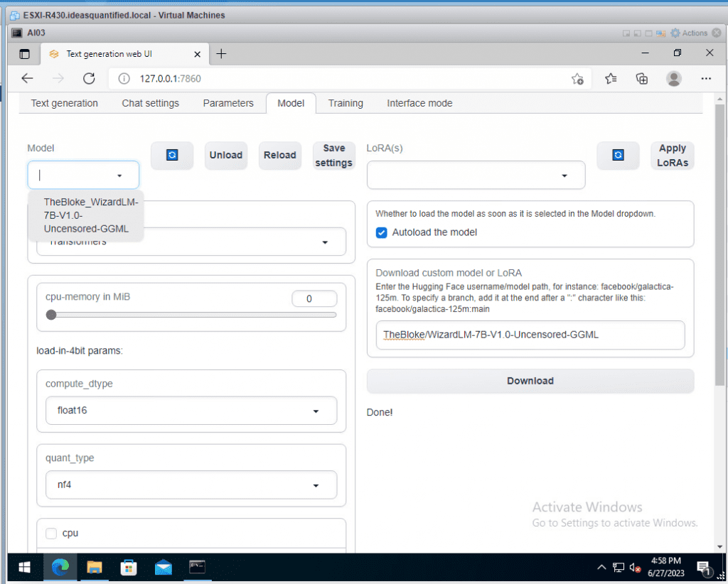Screen dimensions: 728x584
Task: Click the keyboard icon in AI03 console bar
Action: coord(660,33)
